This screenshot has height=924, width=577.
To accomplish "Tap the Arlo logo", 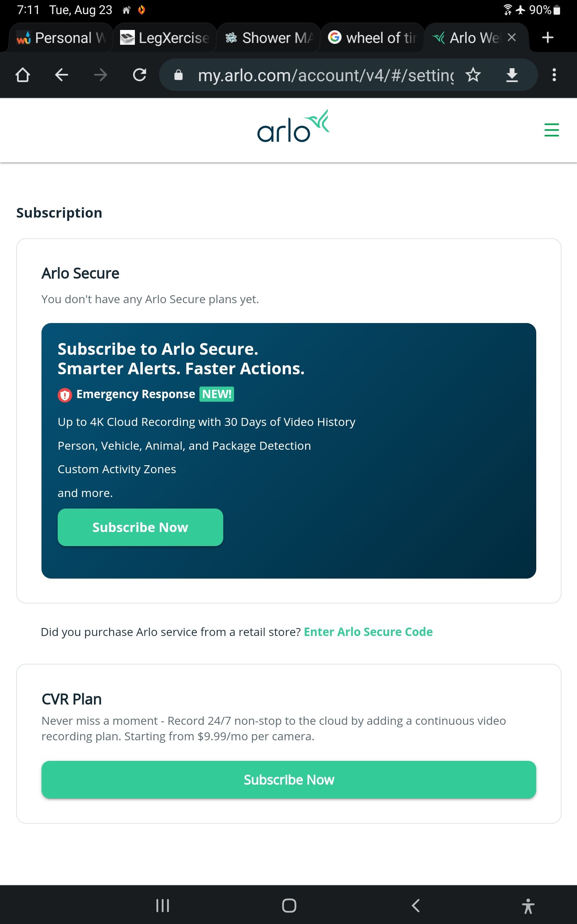I will click(x=293, y=126).
